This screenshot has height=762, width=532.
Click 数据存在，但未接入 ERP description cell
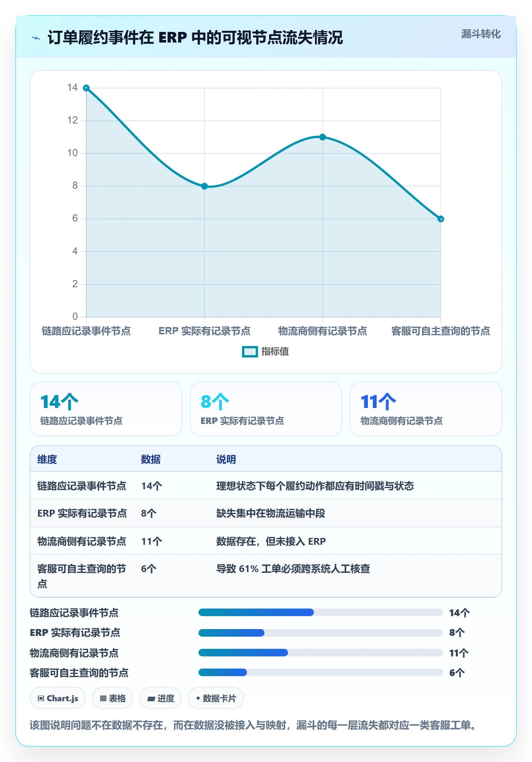point(271,541)
